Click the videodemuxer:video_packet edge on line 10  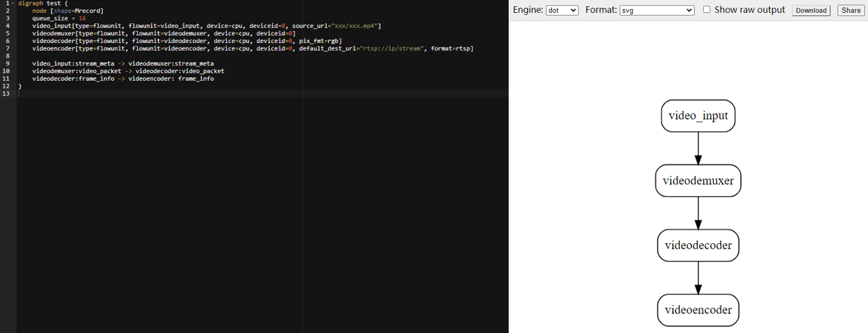[x=129, y=71]
